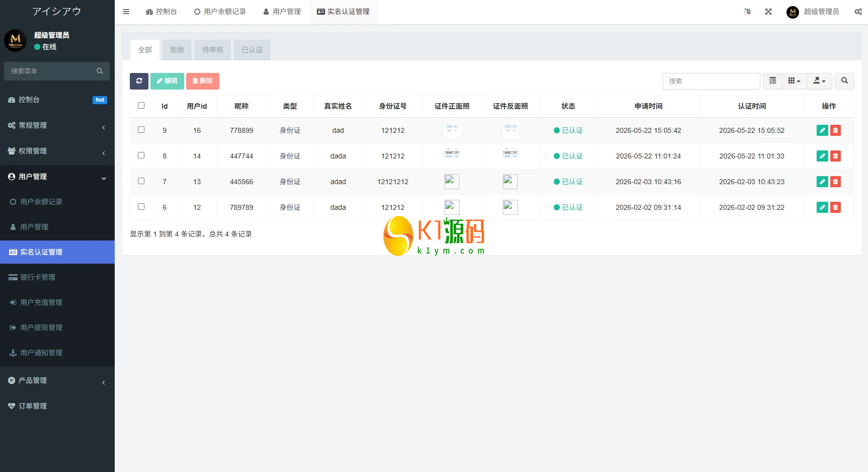Open the 用户余额记录 top navigation tab

(x=220, y=12)
